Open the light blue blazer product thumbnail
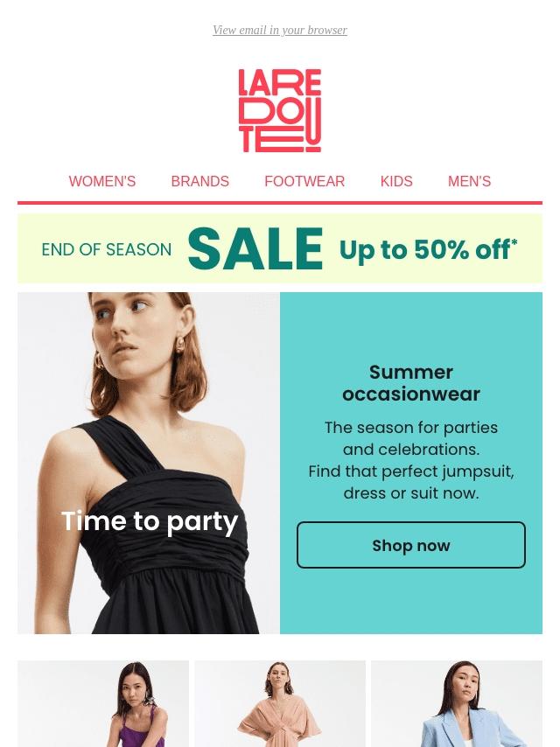 [457, 703]
